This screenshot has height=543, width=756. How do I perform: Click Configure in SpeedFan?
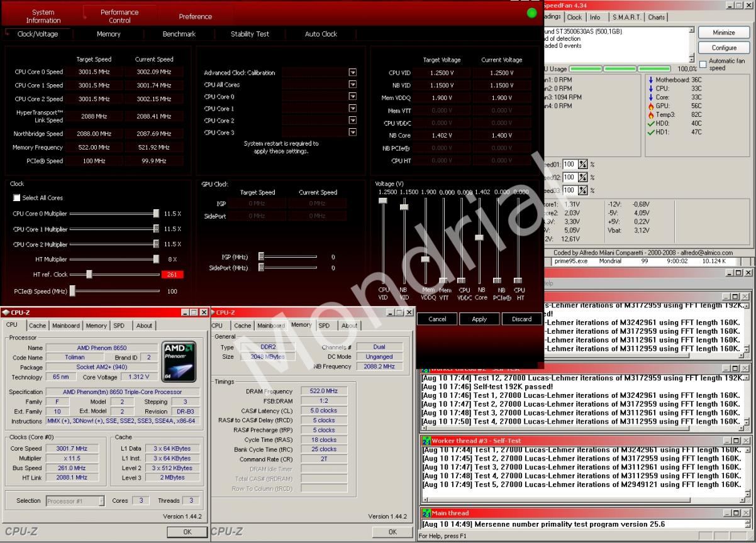point(724,48)
